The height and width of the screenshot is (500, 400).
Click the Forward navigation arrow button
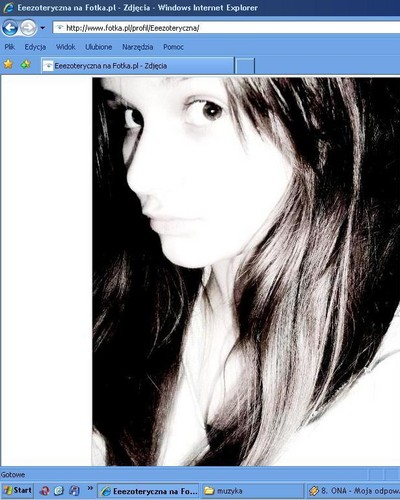pos(28,28)
